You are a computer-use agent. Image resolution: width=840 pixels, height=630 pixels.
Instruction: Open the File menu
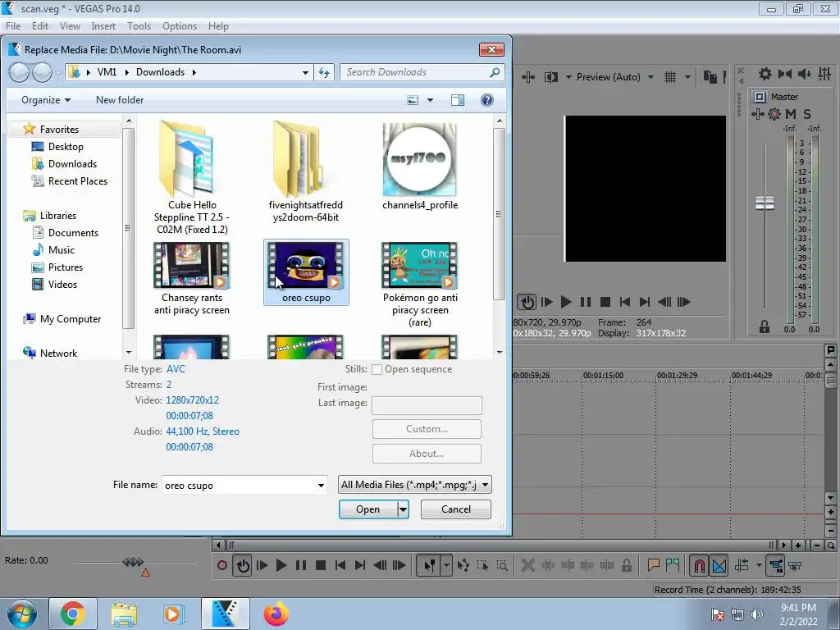click(x=13, y=25)
